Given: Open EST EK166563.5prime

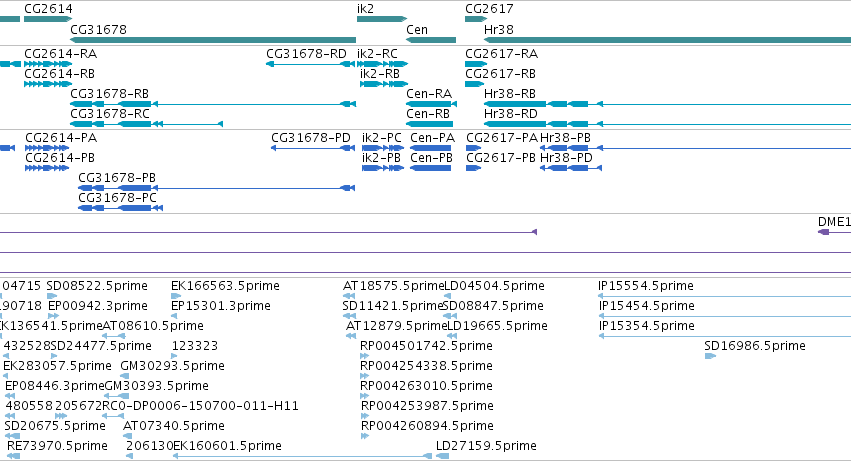Looking at the screenshot, I should coord(225,286).
